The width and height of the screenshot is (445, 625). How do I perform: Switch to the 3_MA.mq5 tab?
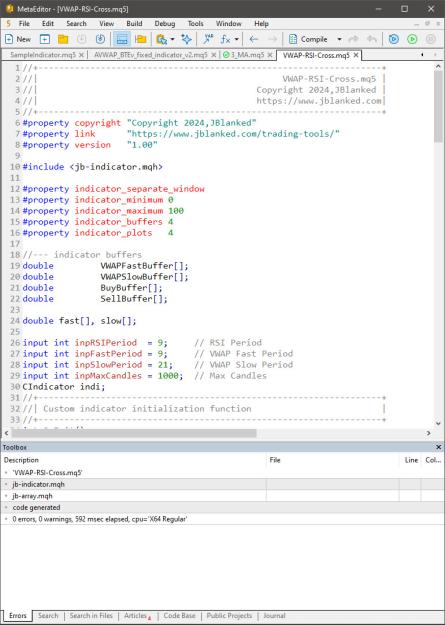coord(247,55)
